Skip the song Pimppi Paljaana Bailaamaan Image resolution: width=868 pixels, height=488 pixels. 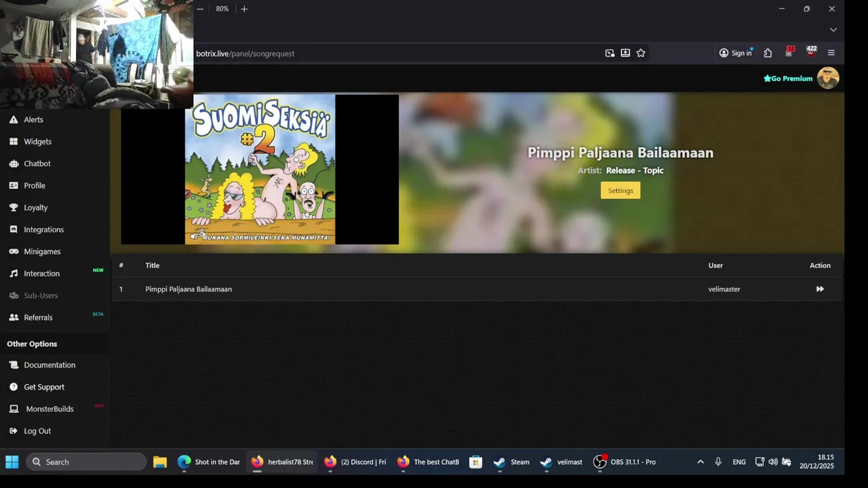click(x=820, y=289)
